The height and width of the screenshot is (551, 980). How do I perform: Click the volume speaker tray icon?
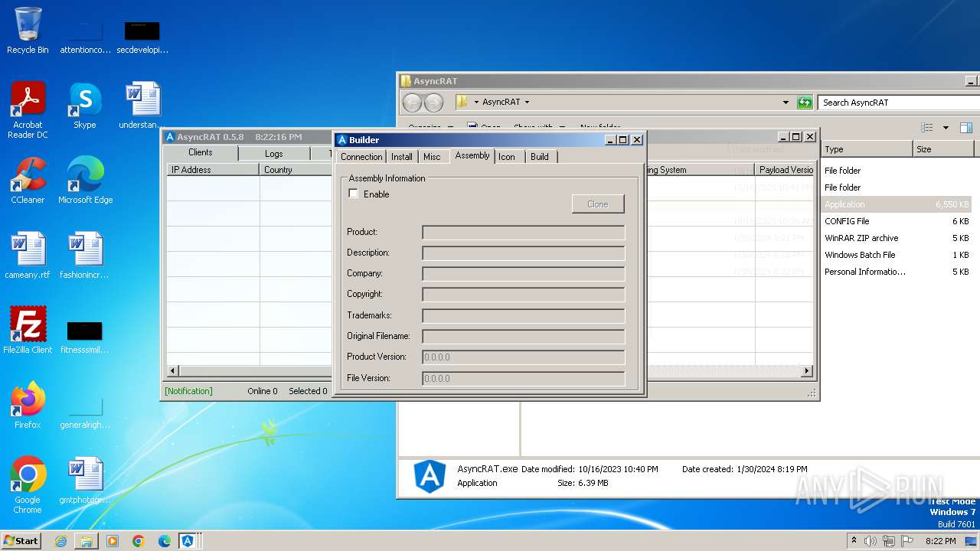coord(871,541)
